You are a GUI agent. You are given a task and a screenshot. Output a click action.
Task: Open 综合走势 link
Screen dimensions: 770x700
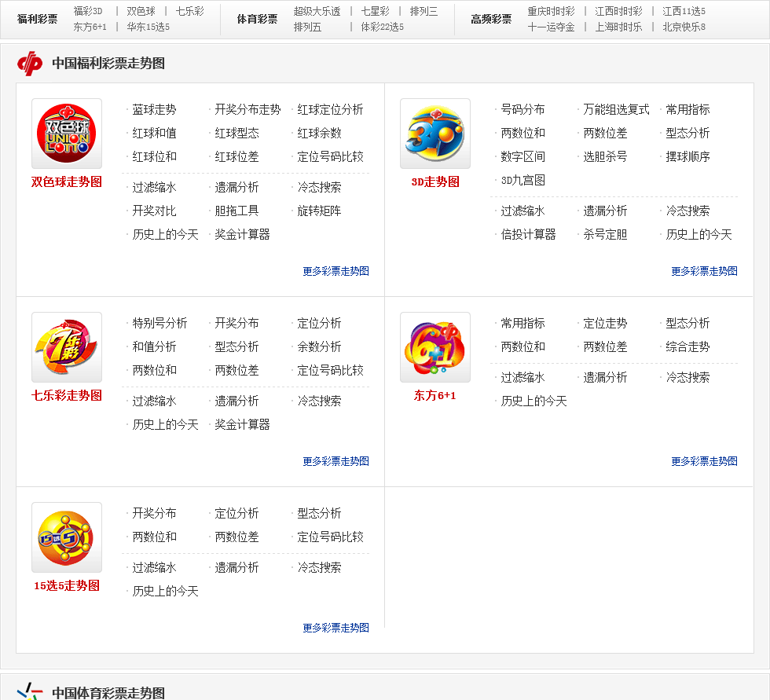pyautogui.click(x=687, y=346)
